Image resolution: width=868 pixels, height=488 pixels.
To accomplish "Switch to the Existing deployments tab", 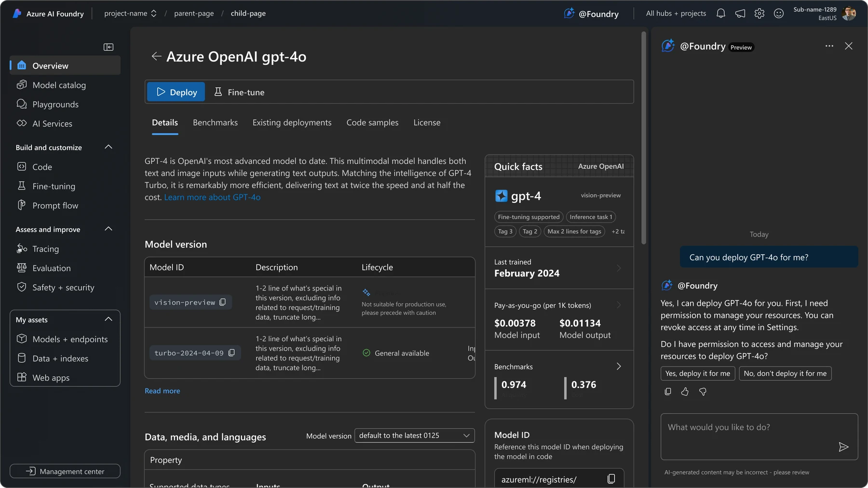I will 292,122.
